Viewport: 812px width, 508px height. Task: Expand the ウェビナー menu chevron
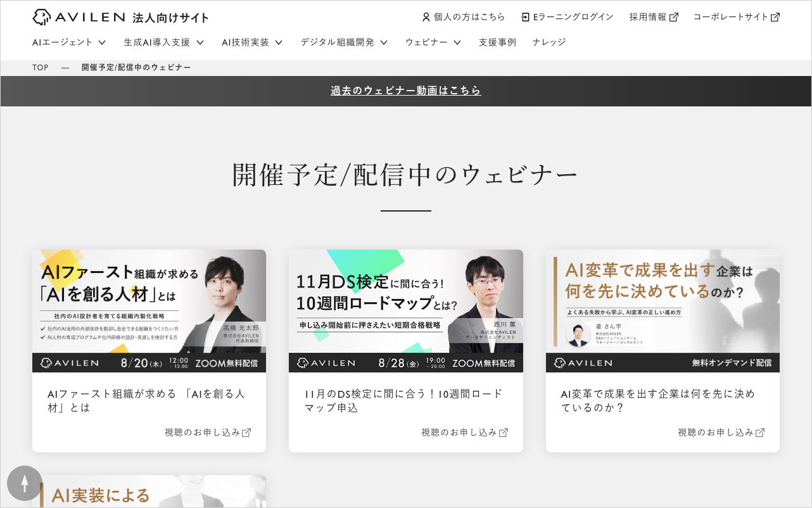457,42
